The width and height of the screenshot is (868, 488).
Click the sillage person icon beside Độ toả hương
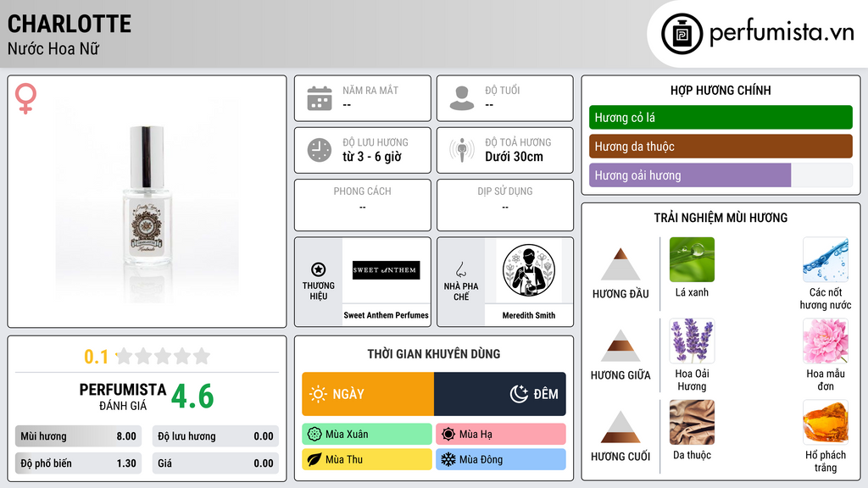[462, 150]
